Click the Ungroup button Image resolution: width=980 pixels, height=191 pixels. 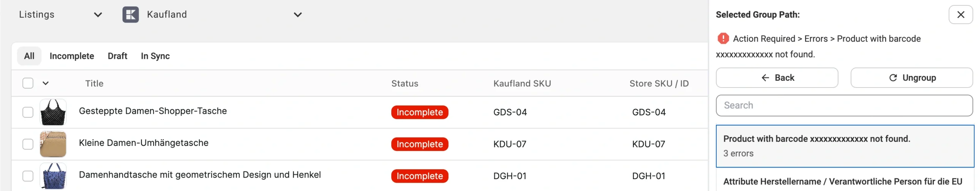(911, 78)
